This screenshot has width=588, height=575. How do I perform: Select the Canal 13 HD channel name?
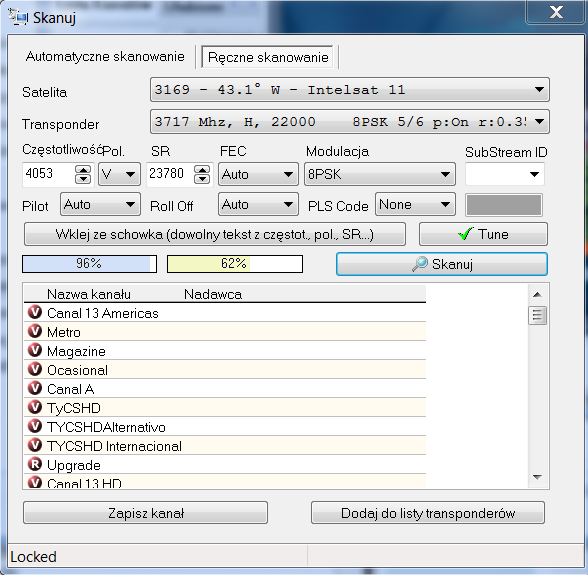pos(84,483)
